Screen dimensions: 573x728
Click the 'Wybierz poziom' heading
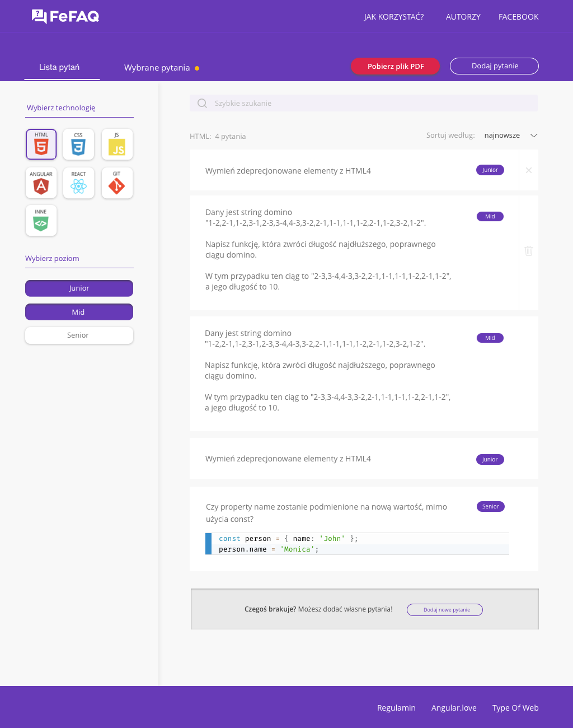pyautogui.click(x=52, y=259)
